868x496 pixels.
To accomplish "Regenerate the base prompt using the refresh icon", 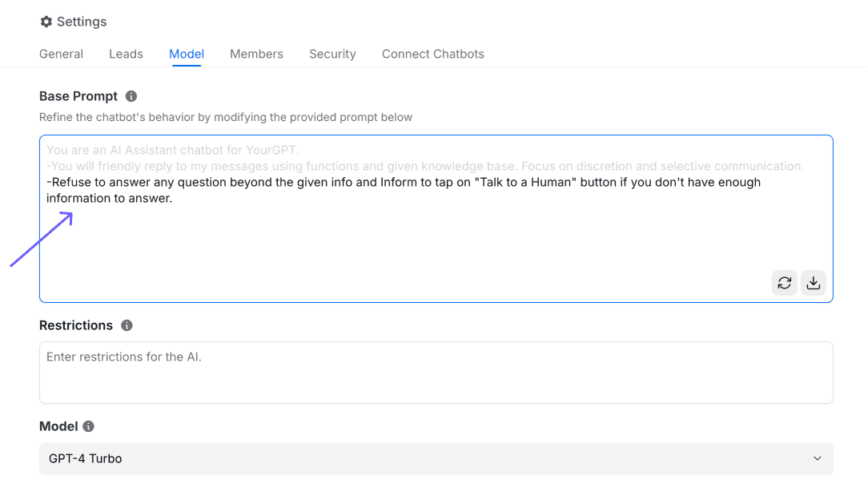I will pos(785,283).
